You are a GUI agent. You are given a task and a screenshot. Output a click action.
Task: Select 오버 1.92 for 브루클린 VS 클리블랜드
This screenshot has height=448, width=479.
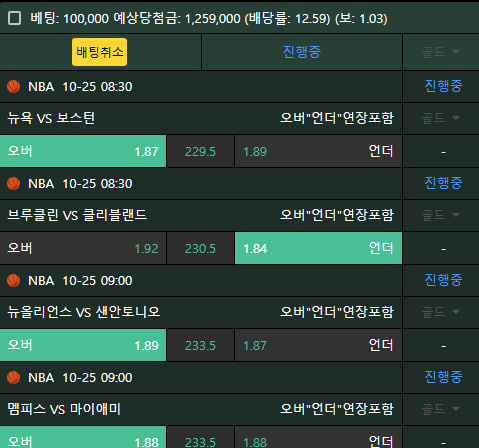pyautogui.click(x=83, y=248)
